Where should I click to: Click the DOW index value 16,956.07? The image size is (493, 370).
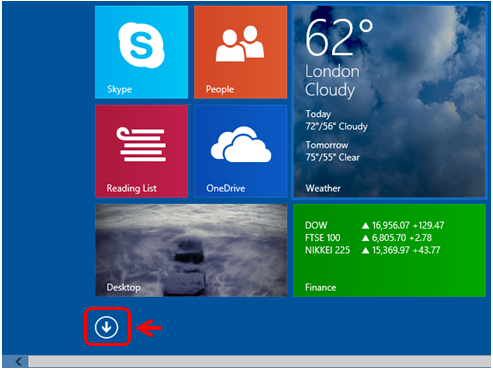(x=391, y=226)
